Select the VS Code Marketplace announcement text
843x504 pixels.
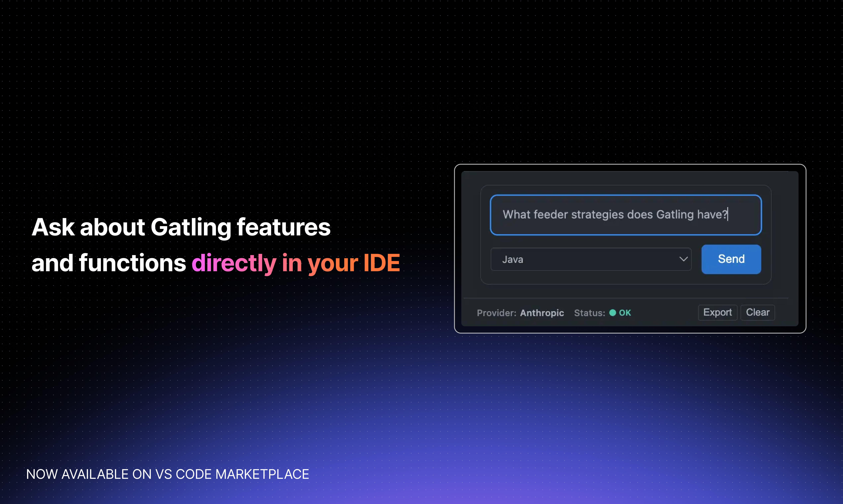coord(168,474)
